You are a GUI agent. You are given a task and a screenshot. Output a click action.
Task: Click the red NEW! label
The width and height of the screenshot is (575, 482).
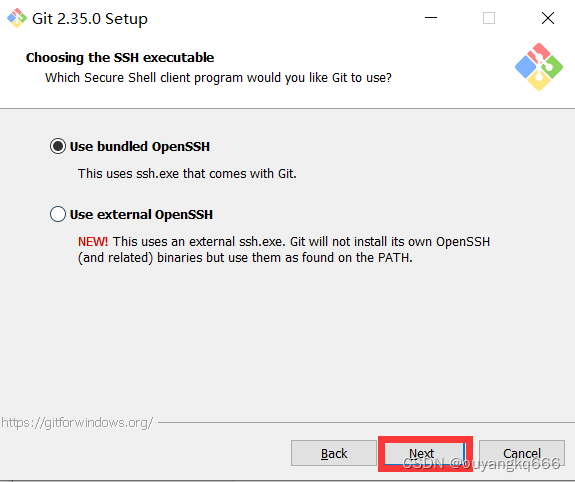click(93, 242)
